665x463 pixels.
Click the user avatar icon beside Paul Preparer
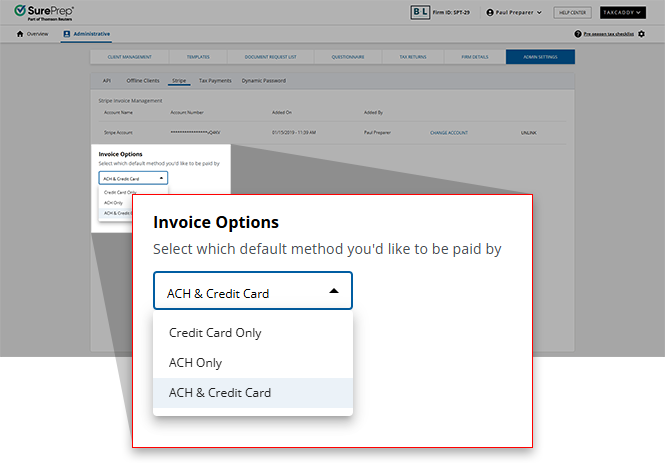pos(490,13)
